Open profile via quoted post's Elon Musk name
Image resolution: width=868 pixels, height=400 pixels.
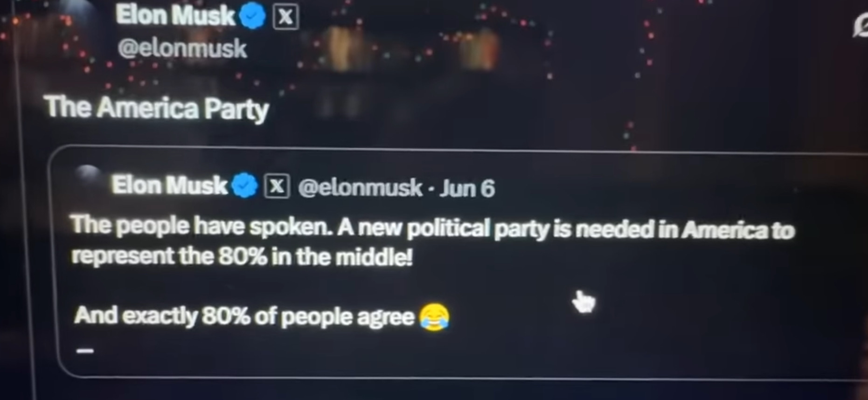click(169, 185)
